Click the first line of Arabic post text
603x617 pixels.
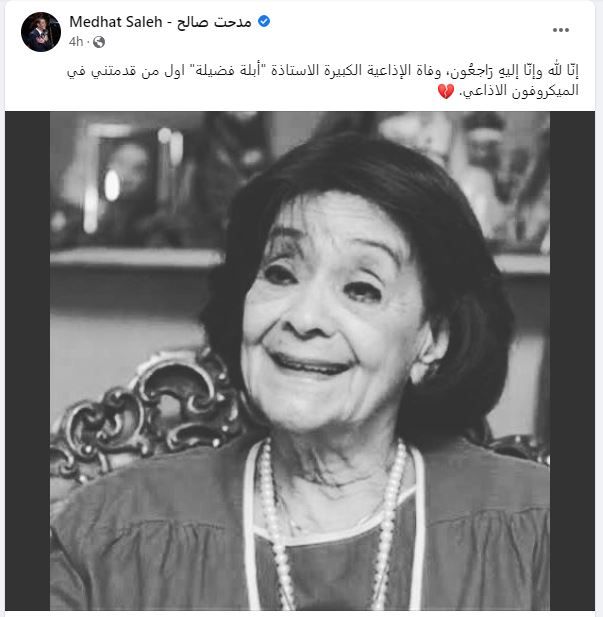322,72
